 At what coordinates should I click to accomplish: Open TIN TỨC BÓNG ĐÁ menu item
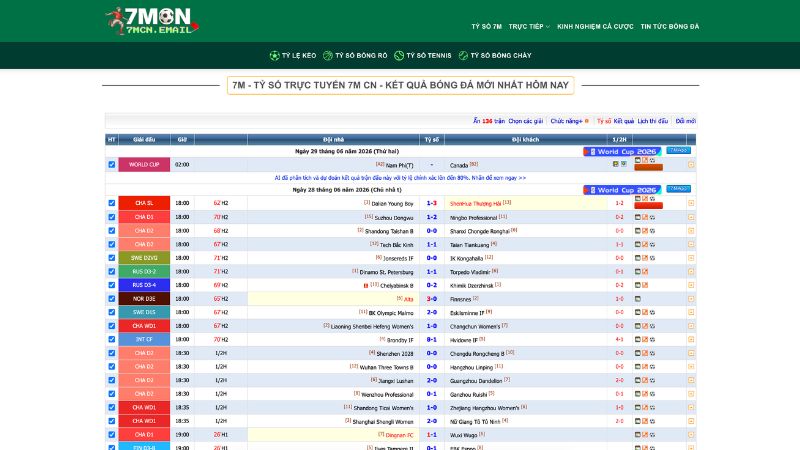[670, 27]
